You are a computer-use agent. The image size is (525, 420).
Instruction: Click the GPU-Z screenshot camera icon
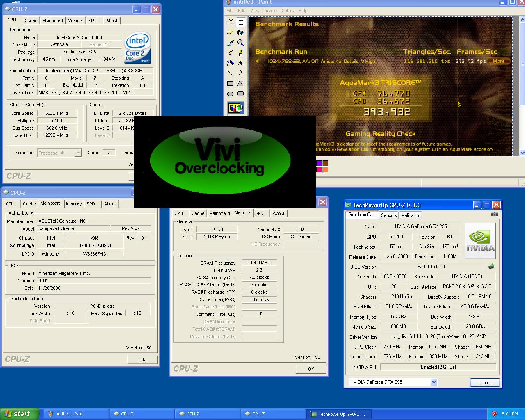point(495,215)
